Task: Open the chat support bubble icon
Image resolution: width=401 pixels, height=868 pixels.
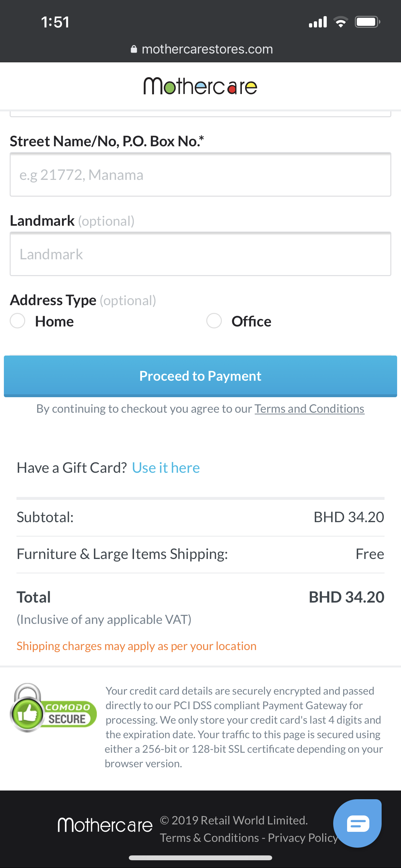Action: pyautogui.click(x=357, y=823)
